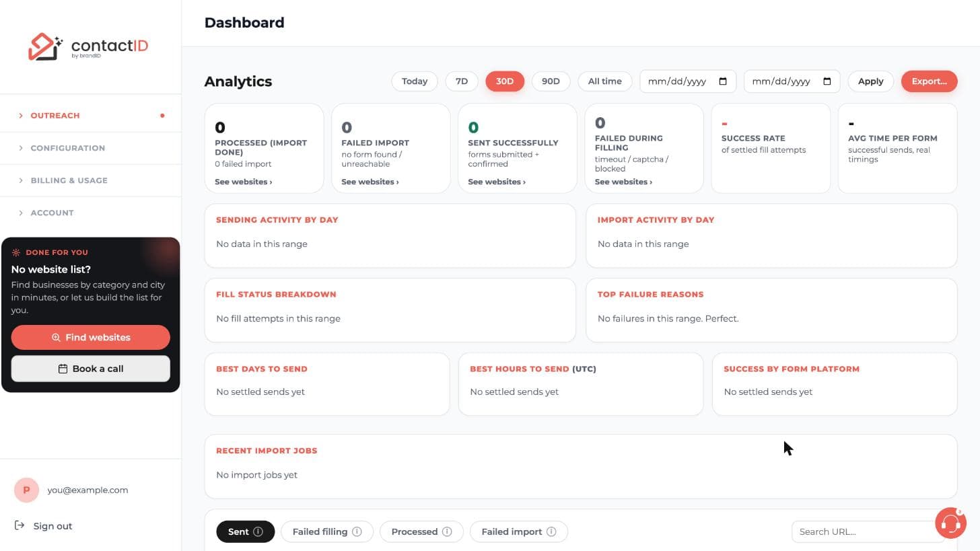Click the Done For You sparkle icon
The height and width of the screenshot is (551, 980).
click(x=16, y=252)
